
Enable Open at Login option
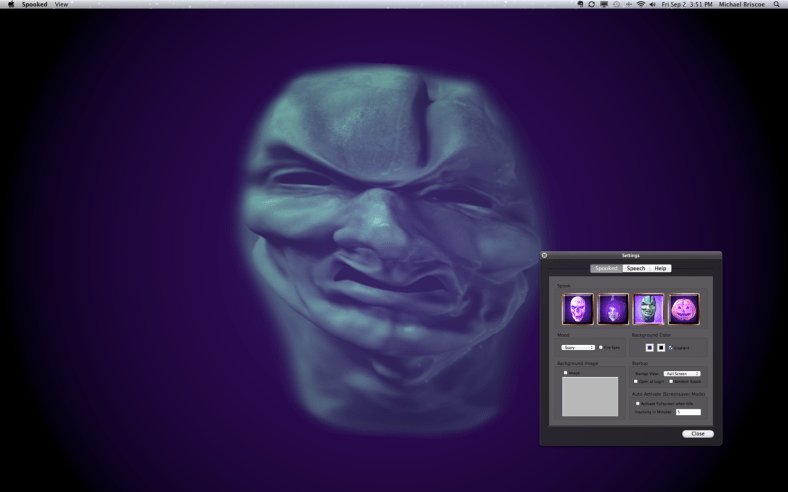636,381
